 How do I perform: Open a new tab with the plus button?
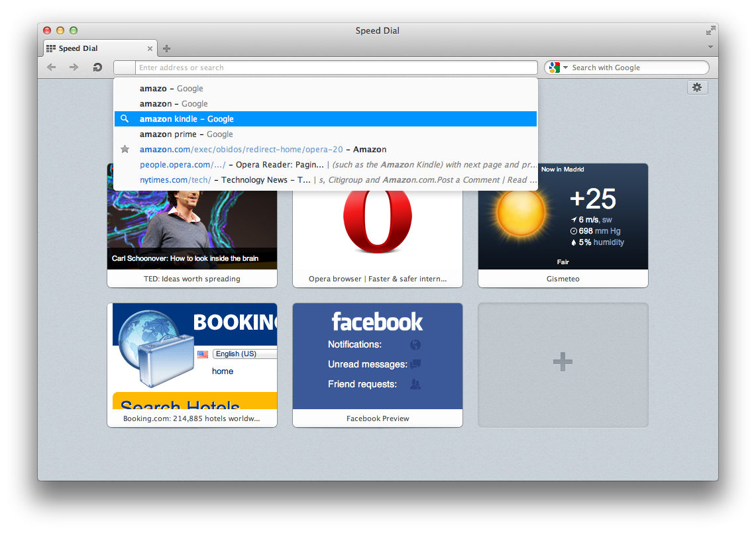[166, 48]
